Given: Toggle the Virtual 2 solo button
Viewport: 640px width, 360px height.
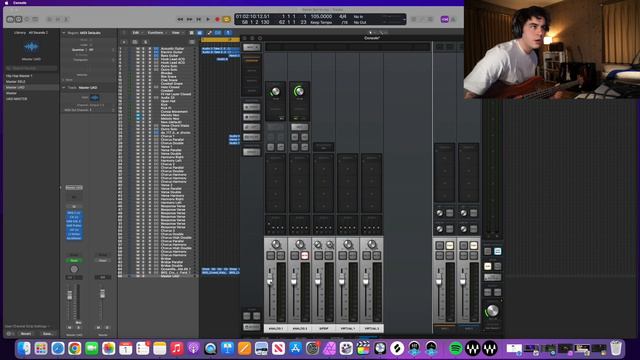Looking at the screenshot, I should click(367, 256).
